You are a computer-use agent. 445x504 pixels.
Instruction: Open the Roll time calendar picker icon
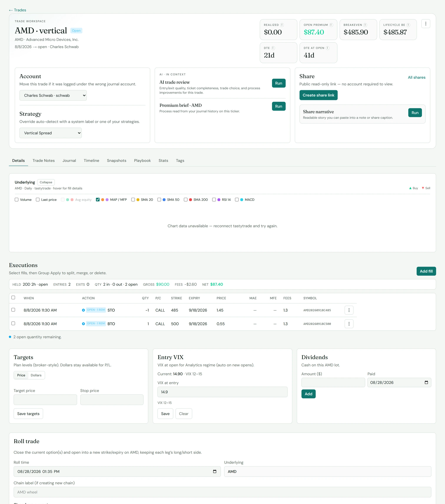tap(214, 471)
